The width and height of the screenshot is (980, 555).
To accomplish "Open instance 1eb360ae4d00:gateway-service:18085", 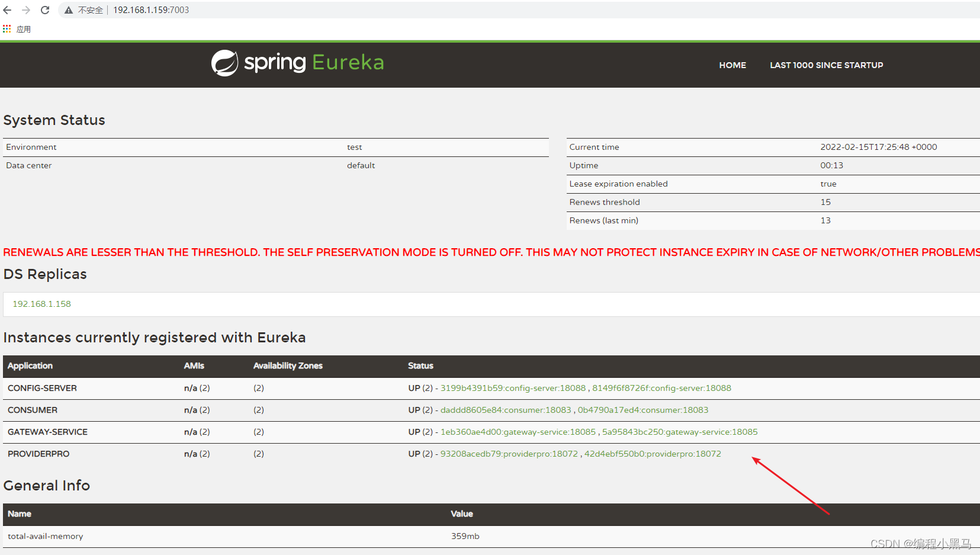I will click(x=518, y=432).
